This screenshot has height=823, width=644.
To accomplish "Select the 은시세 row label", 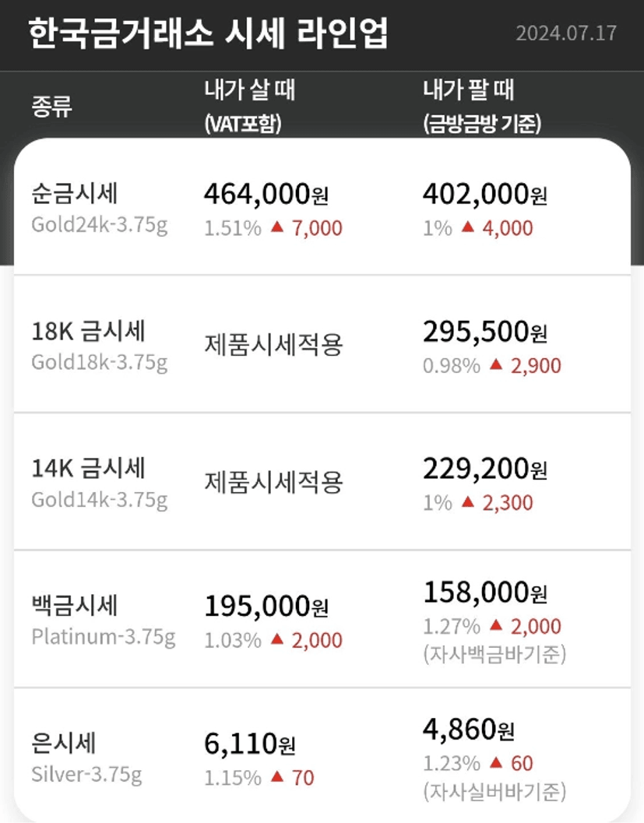I will 64,742.
